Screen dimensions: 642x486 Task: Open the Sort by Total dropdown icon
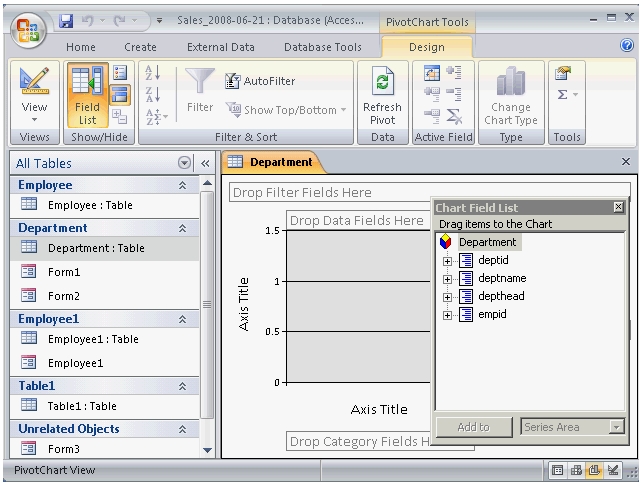point(156,117)
